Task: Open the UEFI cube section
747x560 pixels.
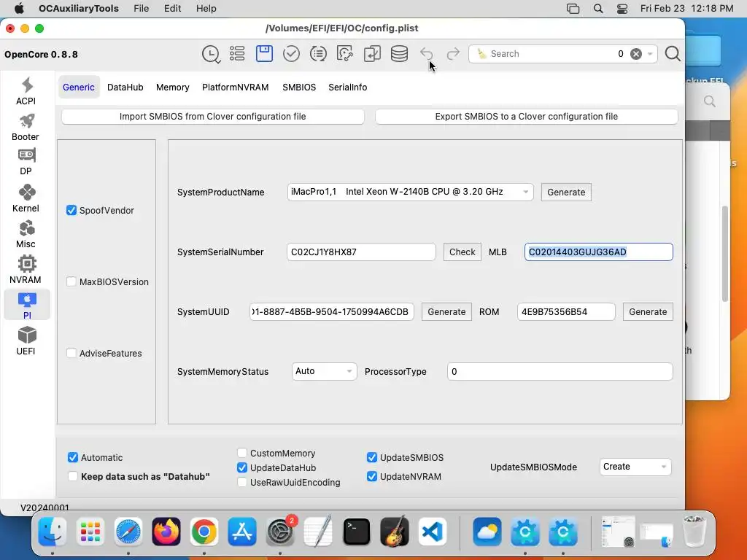Action: 26,341
